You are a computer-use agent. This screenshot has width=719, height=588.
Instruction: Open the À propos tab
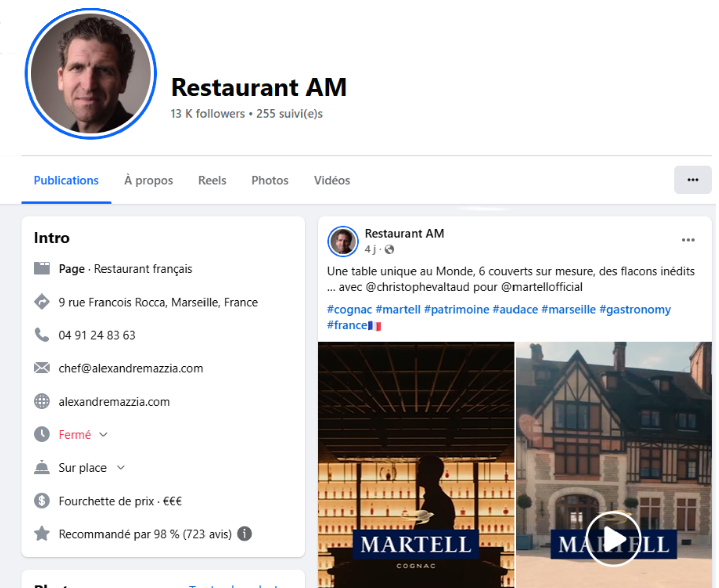point(148,180)
